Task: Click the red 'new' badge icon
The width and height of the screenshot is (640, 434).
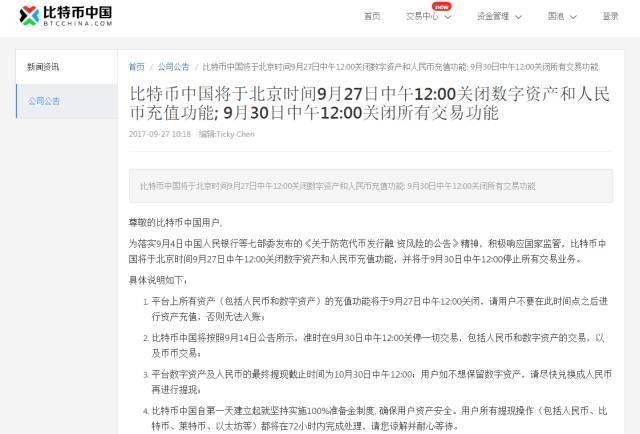Action: coord(442,7)
